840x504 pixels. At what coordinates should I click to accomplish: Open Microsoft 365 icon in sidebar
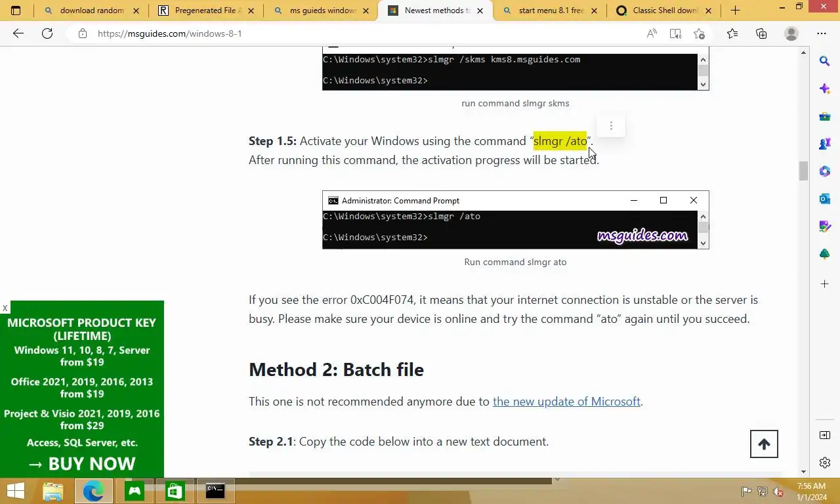[825, 171]
